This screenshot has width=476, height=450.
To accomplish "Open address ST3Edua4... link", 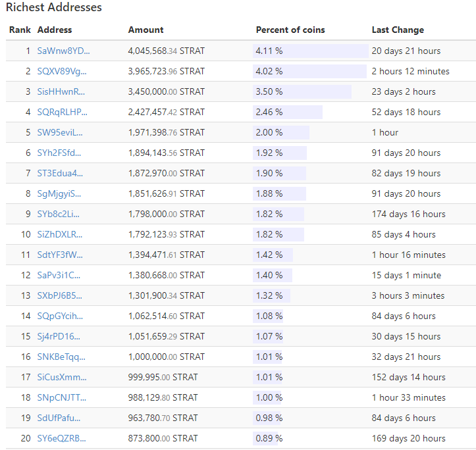I will click(60, 173).
